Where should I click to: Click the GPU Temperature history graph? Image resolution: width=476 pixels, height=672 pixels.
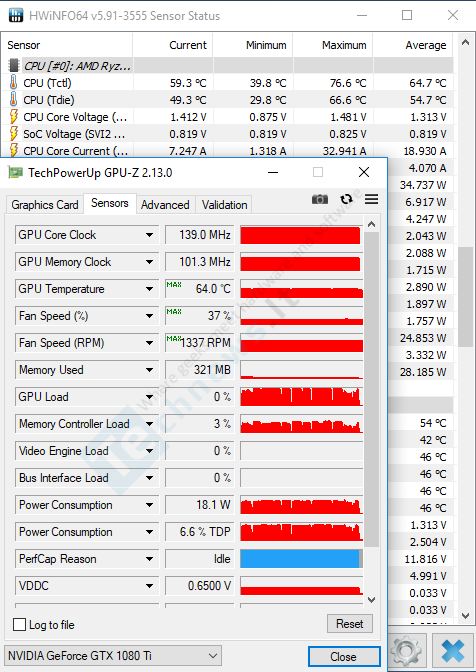click(301, 289)
